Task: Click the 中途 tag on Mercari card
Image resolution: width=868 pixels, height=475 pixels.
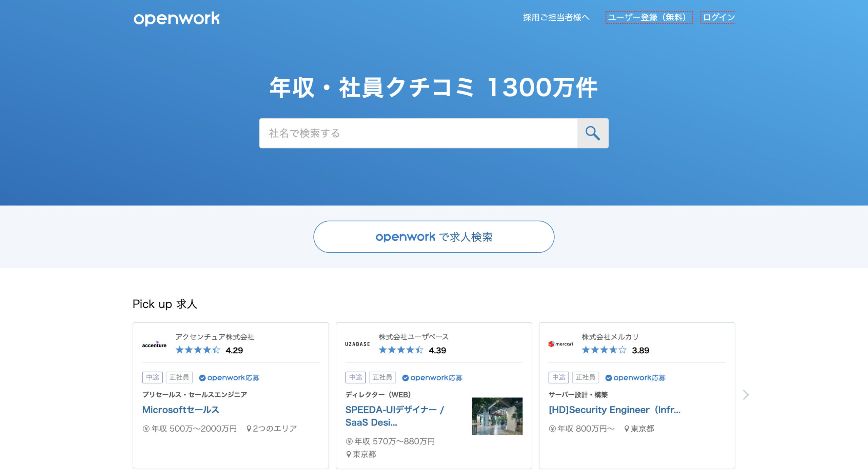Action: (558, 377)
